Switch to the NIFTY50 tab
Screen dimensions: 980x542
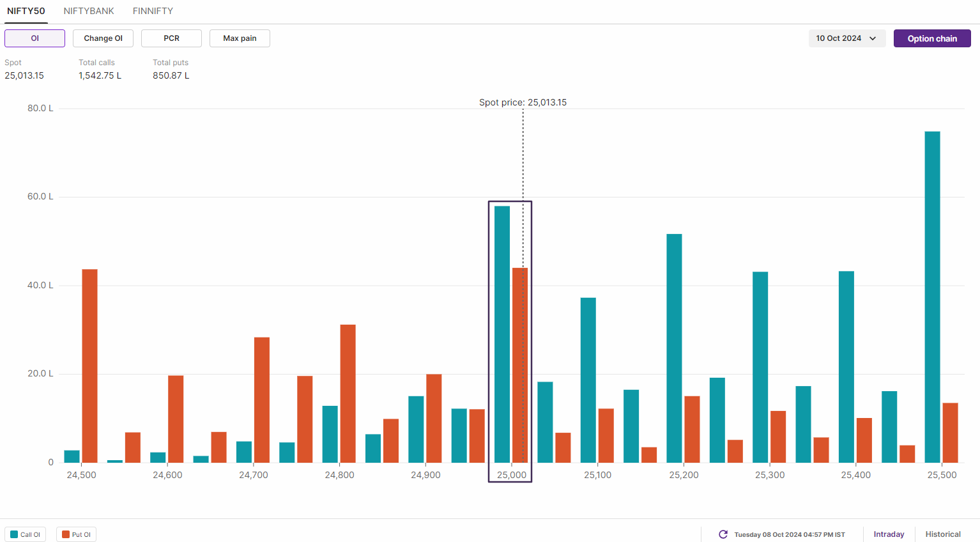26,11
